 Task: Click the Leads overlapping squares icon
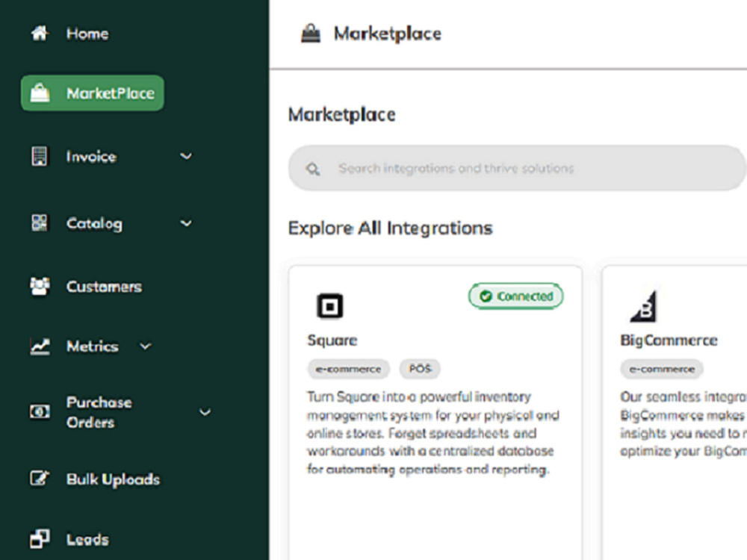click(40, 539)
